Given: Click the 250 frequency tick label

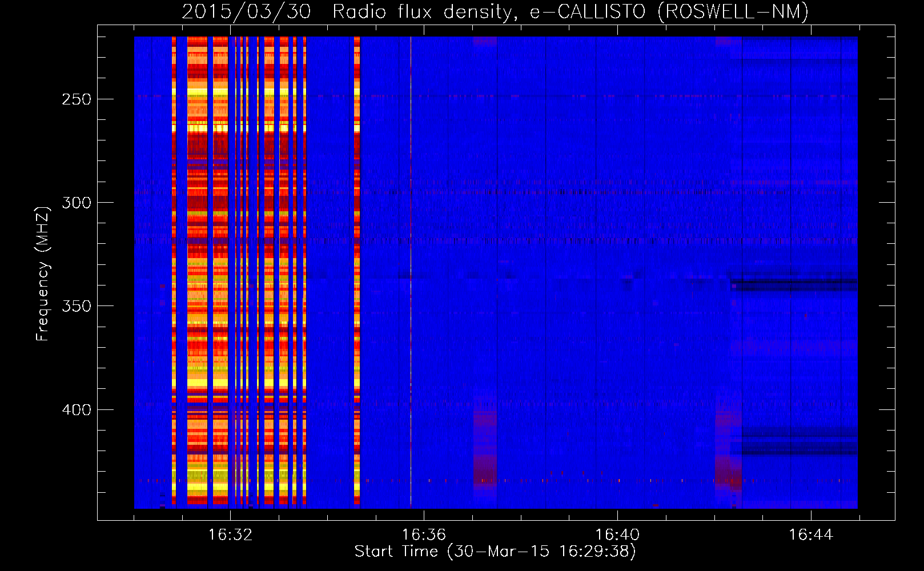Looking at the screenshot, I should 77,99.
